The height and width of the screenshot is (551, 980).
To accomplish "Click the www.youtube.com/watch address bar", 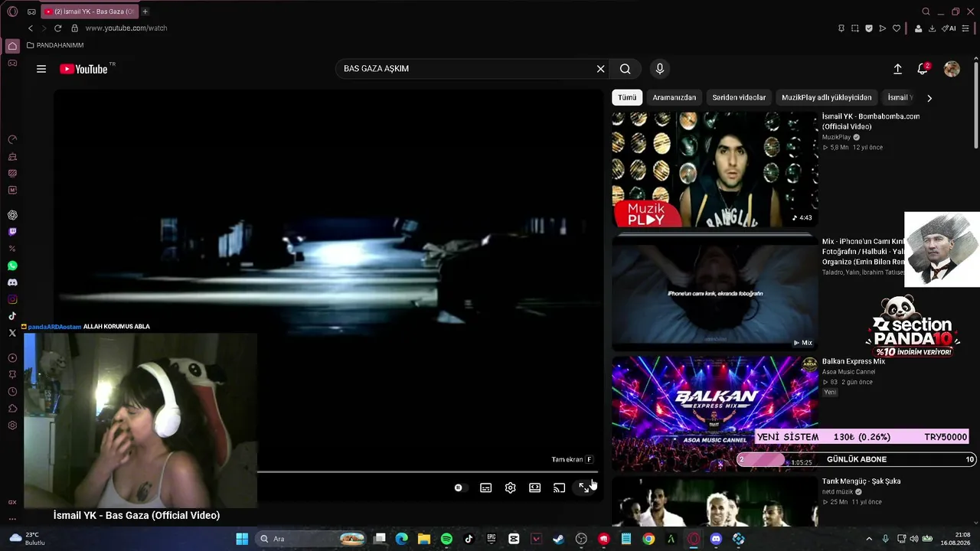I will point(126,28).
